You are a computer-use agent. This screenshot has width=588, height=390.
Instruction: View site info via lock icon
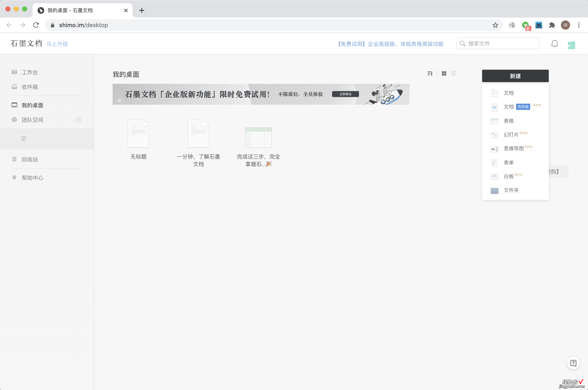coord(53,25)
